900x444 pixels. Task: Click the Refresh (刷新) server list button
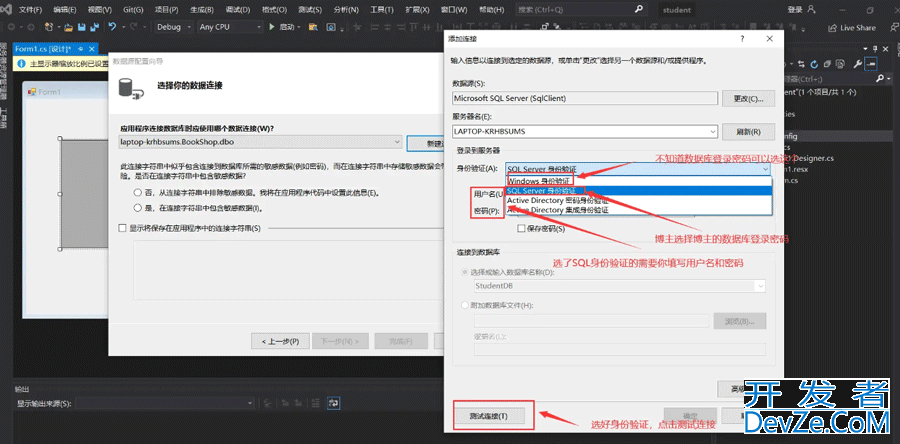[x=748, y=131]
